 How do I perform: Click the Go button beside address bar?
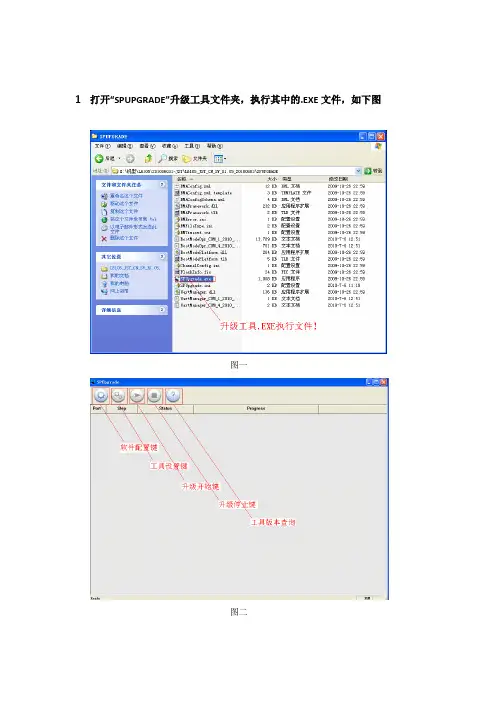tap(373, 171)
